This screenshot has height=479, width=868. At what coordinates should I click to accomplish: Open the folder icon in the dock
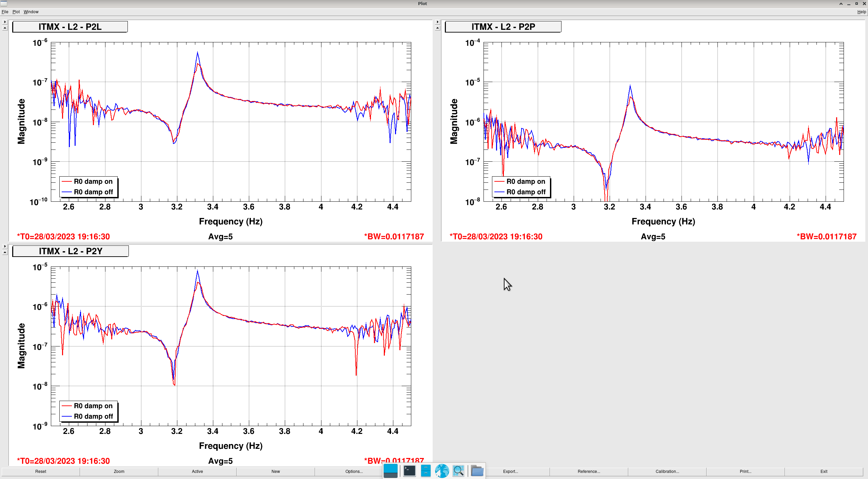pos(477,471)
